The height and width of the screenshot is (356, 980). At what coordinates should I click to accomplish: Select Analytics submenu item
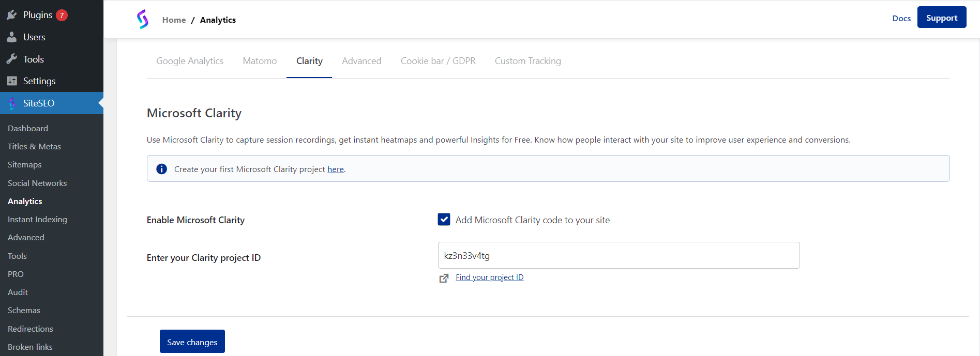pyautogui.click(x=25, y=201)
